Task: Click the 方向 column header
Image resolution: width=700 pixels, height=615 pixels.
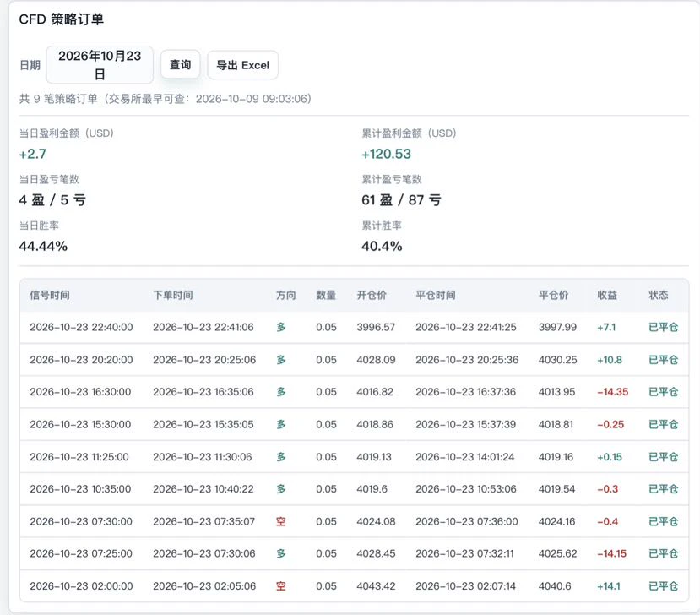Action: click(285, 295)
